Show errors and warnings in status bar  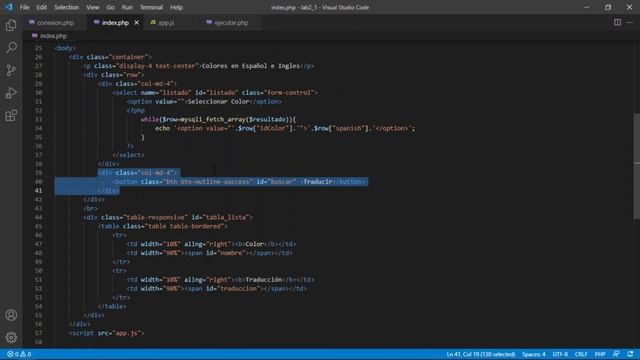[x=19, y=354]
